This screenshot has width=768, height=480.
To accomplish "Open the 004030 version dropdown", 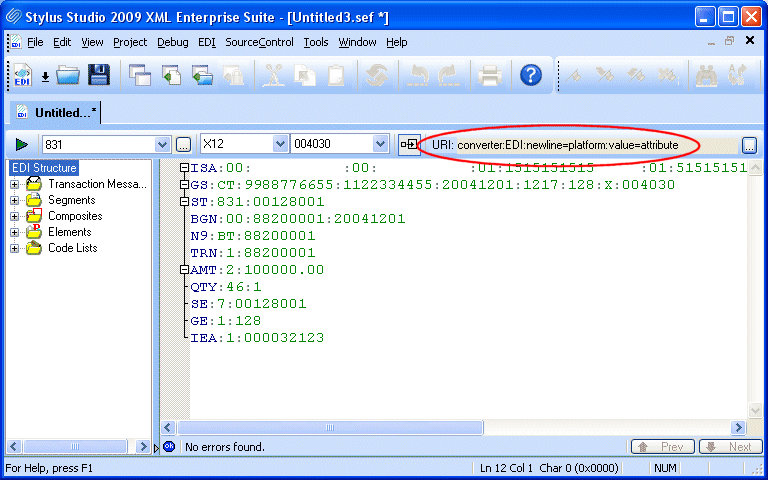I will 380,144.
